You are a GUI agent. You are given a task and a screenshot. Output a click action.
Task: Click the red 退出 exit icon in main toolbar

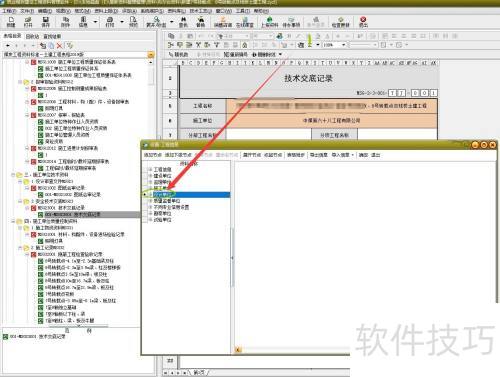[363, 22]
